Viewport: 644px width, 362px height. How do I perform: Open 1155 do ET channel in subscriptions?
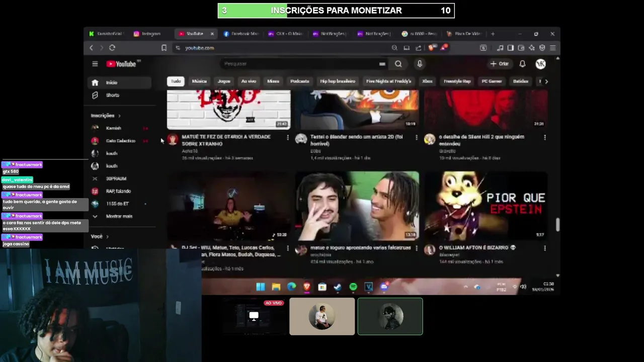tap(119, 204)
